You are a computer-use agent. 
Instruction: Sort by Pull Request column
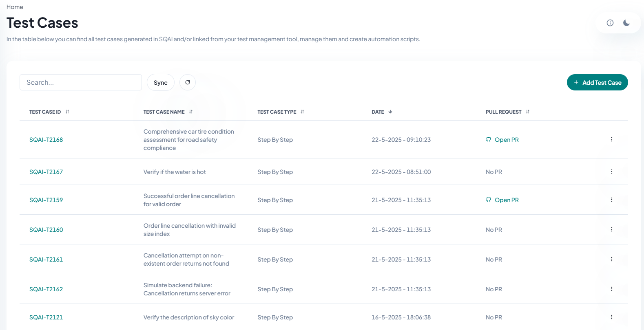click(528, 112)
